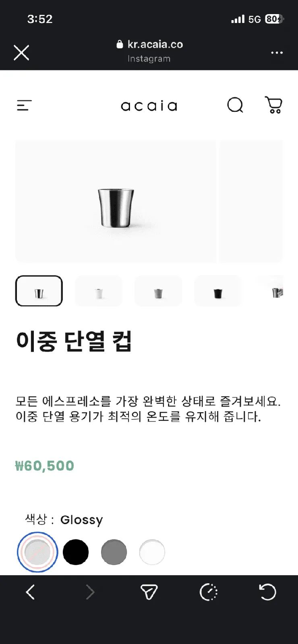Image resolution: width=298 pixels, height=644 pixels.
Task: Tap the search magnifier icon
Action: pos(235,105)
